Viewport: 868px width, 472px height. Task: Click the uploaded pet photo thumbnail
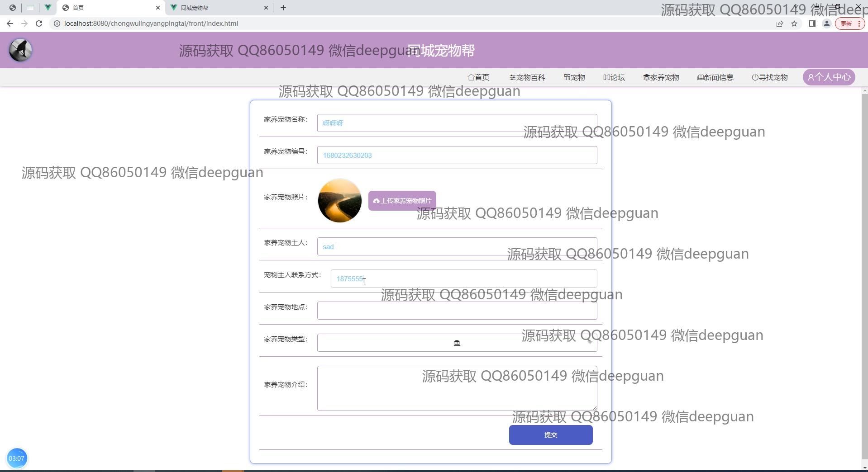pos(340,201)
